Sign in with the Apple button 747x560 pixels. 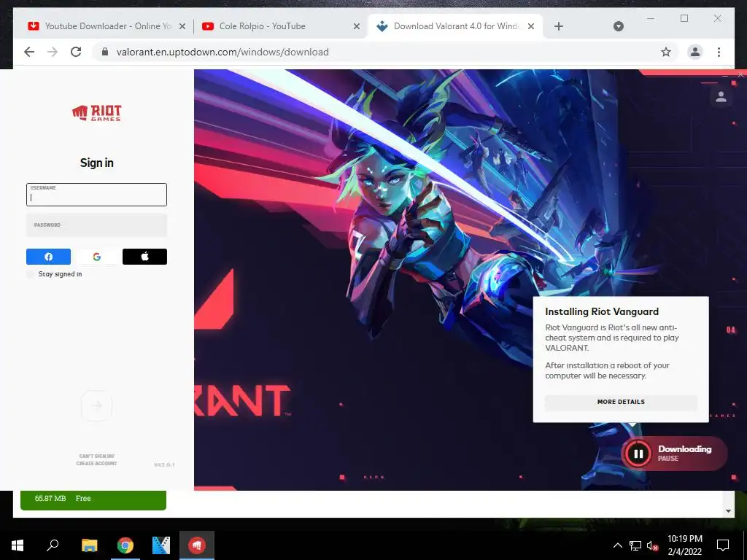pyautogui.click(x=145, y=257)
